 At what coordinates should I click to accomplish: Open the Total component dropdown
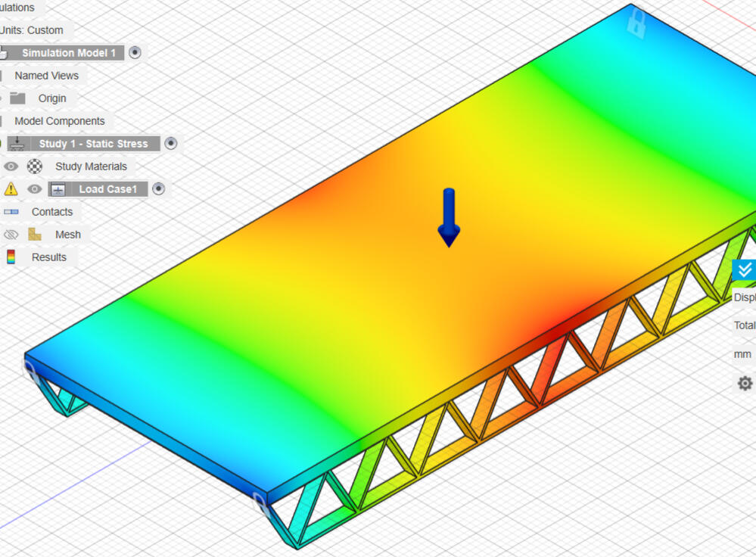(x=744, y=325)
